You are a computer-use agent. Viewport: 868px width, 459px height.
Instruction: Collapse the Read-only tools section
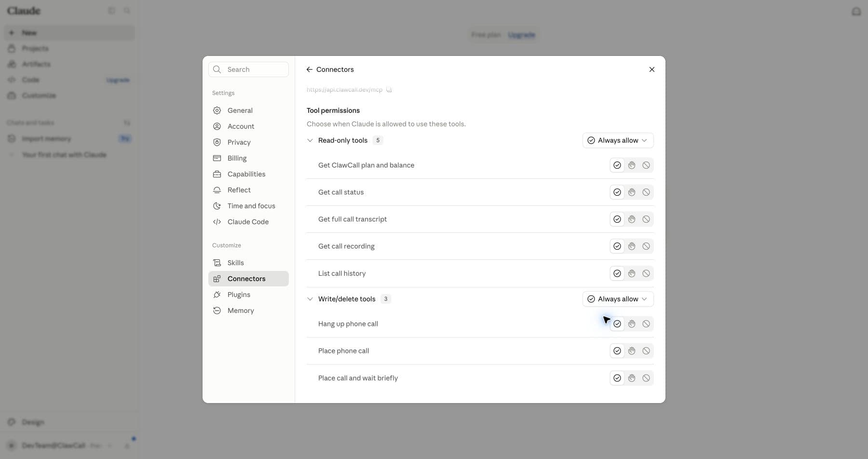[310, 140]
